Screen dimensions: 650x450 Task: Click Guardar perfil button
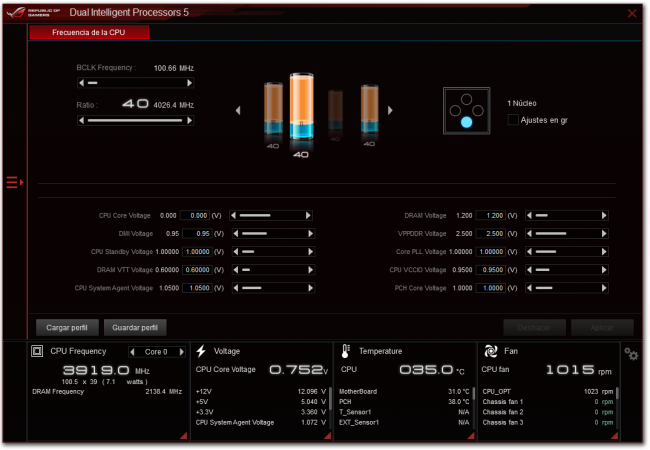tap(135, 328)
